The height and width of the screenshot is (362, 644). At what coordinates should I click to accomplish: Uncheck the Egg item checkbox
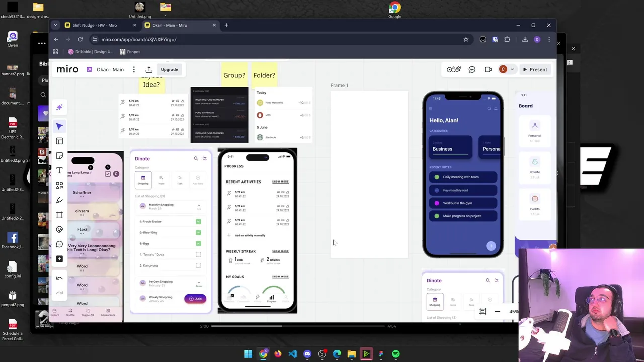pos(198,244)
